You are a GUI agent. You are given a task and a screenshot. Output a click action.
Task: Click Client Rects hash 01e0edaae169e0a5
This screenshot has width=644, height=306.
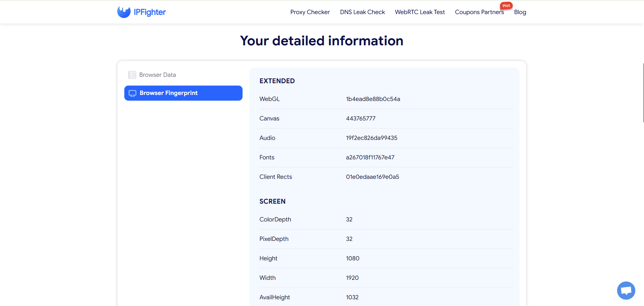373,177
